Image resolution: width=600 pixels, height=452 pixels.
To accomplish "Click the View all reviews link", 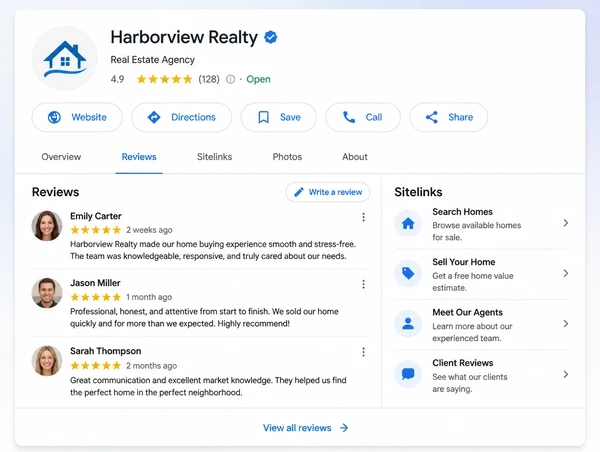I will [297, 428].
